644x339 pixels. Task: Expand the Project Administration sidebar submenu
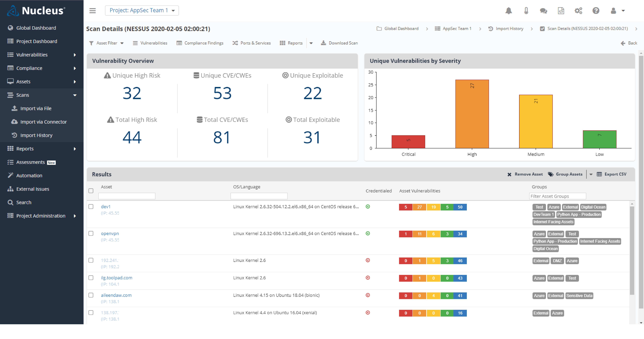75,216
